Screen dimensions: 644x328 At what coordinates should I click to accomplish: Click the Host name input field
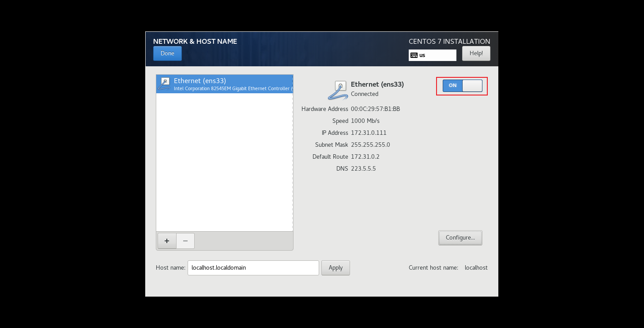tap(253, 268)
